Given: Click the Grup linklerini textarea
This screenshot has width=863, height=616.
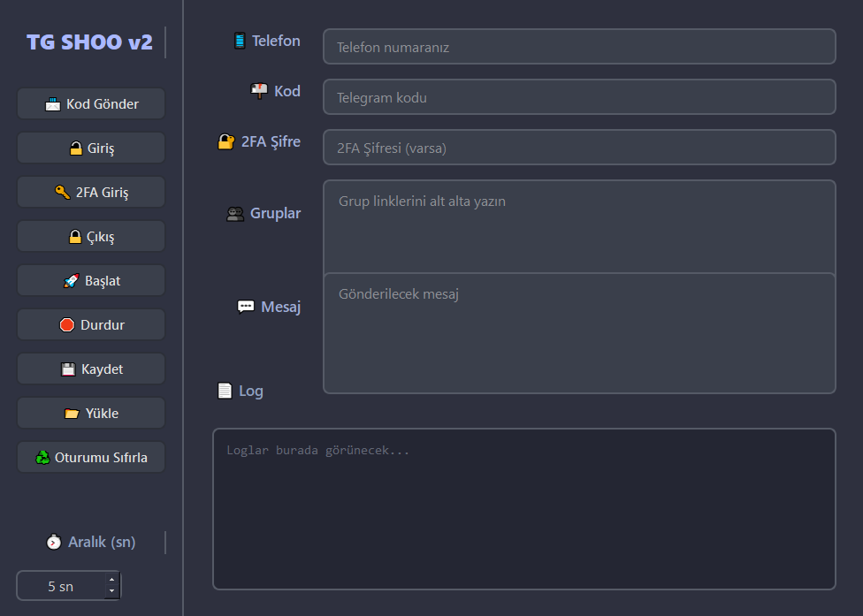Looking at the screenshot, I should [x=579, y=226].
